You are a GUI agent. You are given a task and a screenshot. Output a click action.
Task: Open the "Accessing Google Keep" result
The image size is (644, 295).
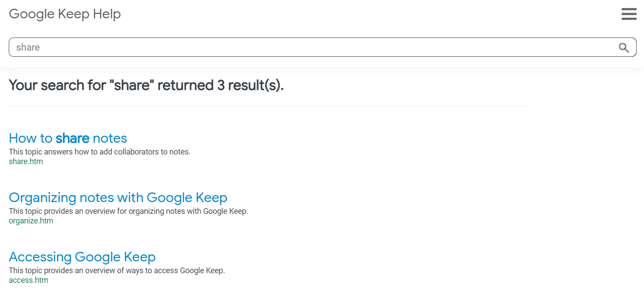tap(82, 257)
